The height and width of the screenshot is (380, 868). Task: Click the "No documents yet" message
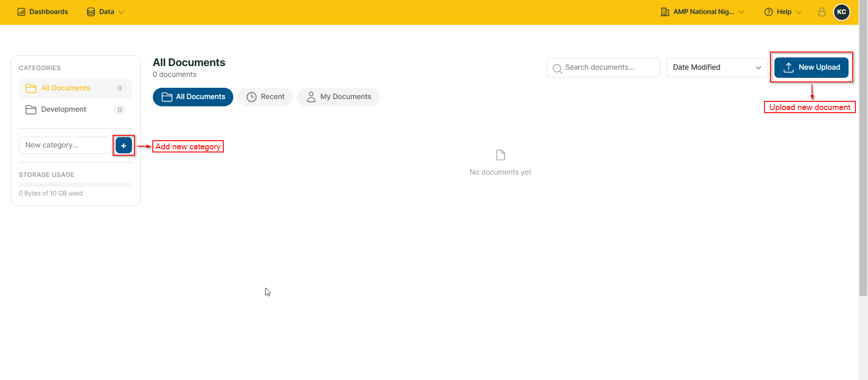[x=500, y=172]
